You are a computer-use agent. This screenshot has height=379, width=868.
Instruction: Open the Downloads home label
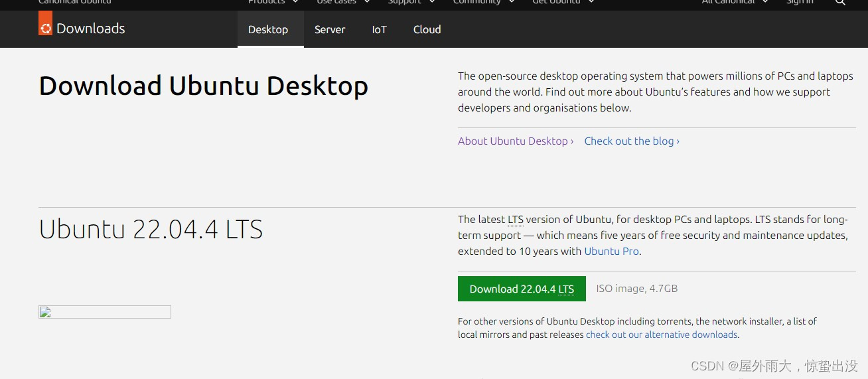pos(91,29)
